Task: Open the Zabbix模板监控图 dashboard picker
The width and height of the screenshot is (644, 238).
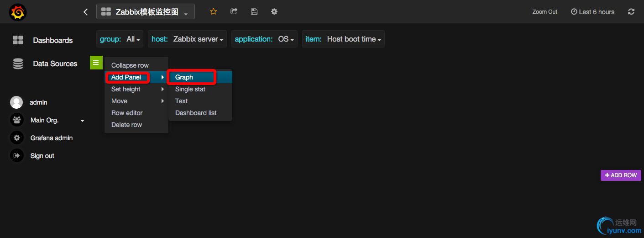Action: coord(146,12)
